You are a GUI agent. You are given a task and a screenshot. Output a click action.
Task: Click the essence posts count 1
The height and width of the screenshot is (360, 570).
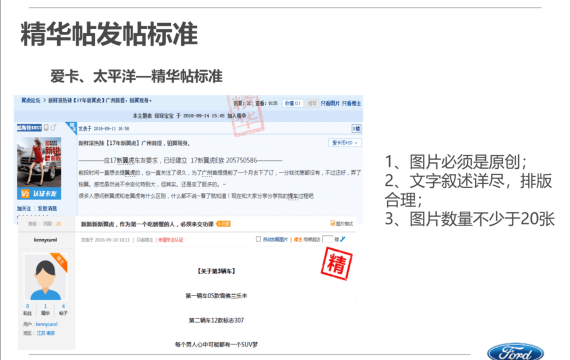pyautogui.click(x=45, y=306)
